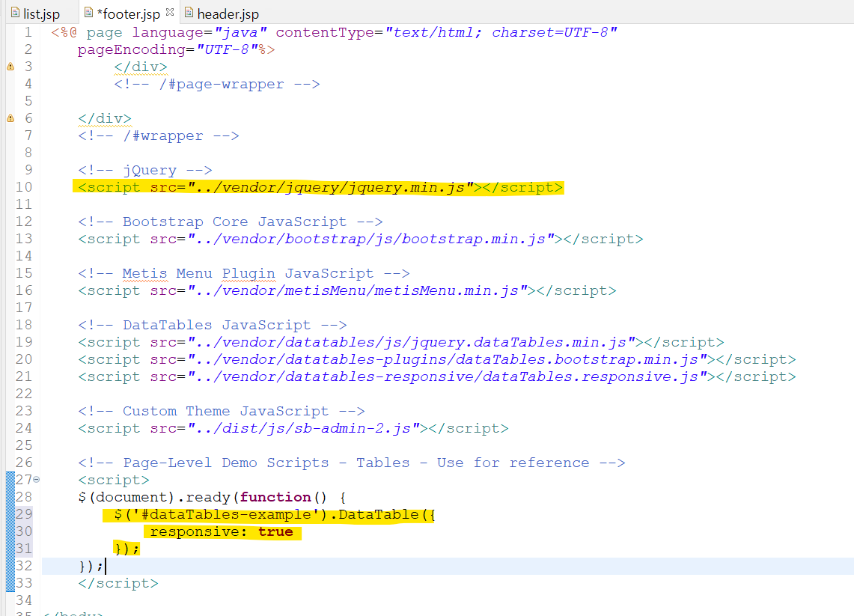
Task: Click the 'Page-Level Demo Scripts' comment line
Action: point(351,463)
